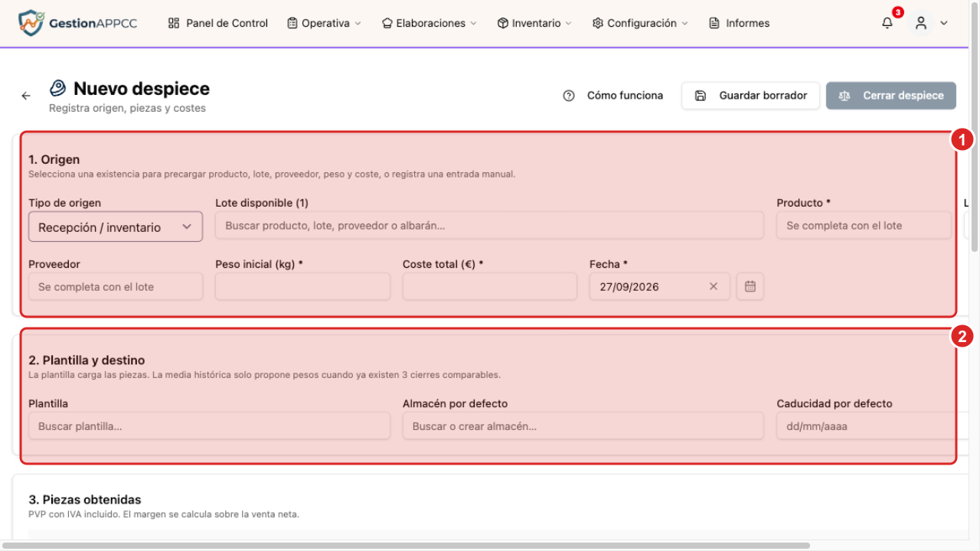
Task: Click the horizontal scrollbar at bottom
Action: click(406, 546)
